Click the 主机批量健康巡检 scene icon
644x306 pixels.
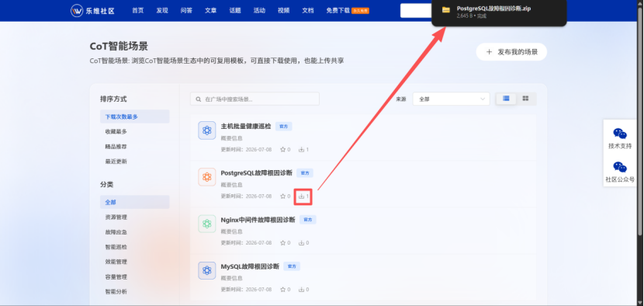(207, 130)
